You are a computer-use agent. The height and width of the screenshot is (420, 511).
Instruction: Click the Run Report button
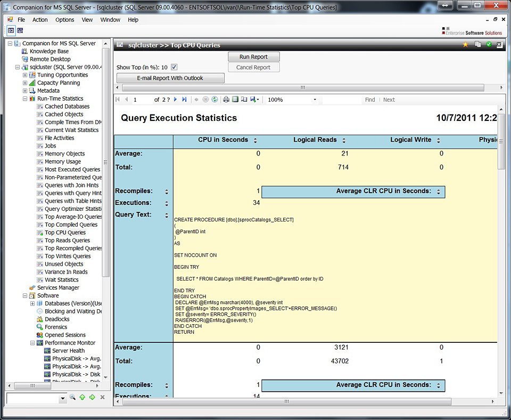(x=253, y=57)
